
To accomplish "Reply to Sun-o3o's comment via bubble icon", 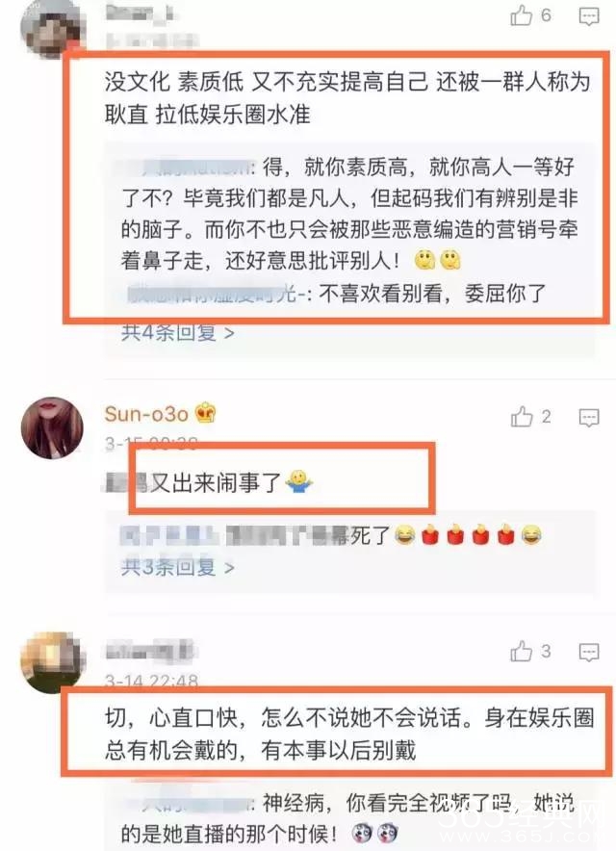I will click(589, 418).
